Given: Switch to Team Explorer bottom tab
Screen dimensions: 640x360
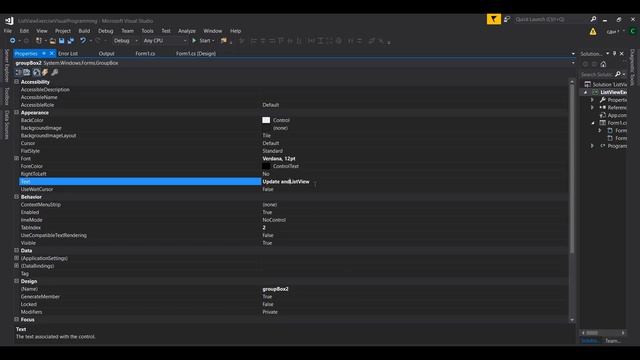Looking at the screenshot, I should (613, 341).
